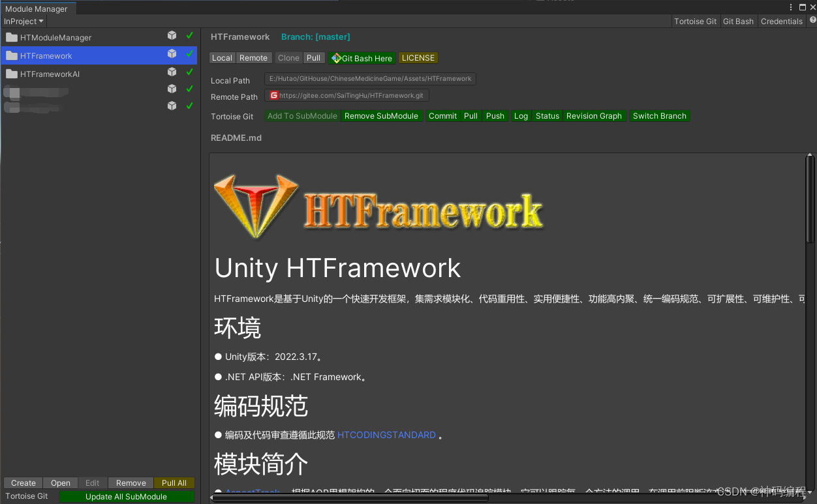Click the HTFrameworkAI folder icon
The height and width of the screenshot is (504, 817).
(11, 74)
